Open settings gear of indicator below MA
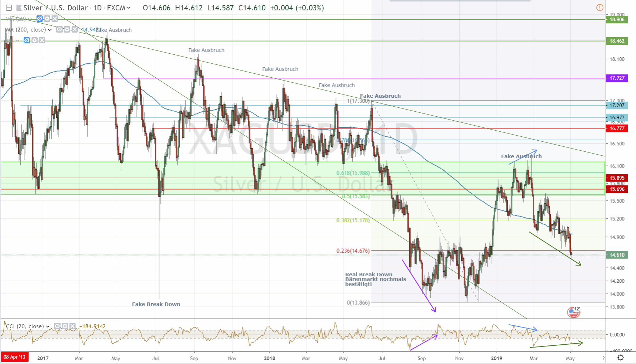 (34, 40)
